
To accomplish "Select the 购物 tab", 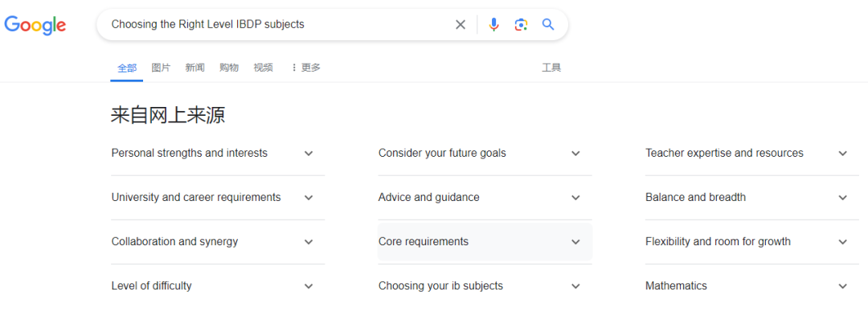I will coord(228,68).
